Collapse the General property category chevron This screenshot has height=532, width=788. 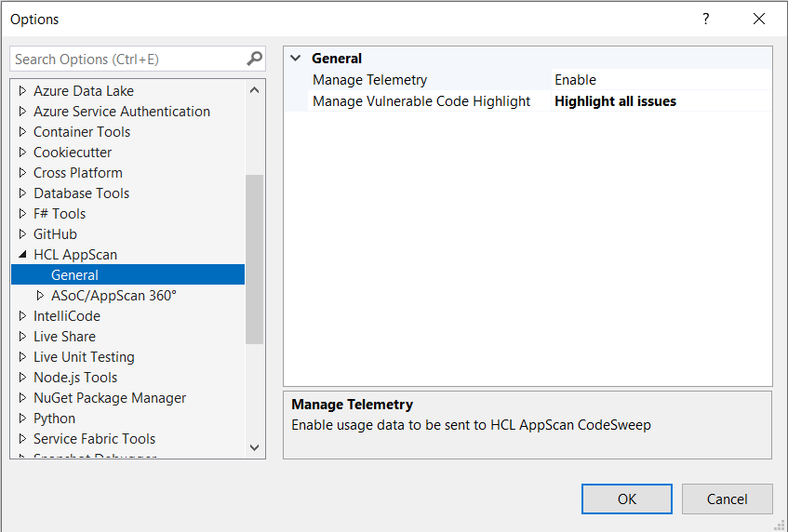point(296,59)
